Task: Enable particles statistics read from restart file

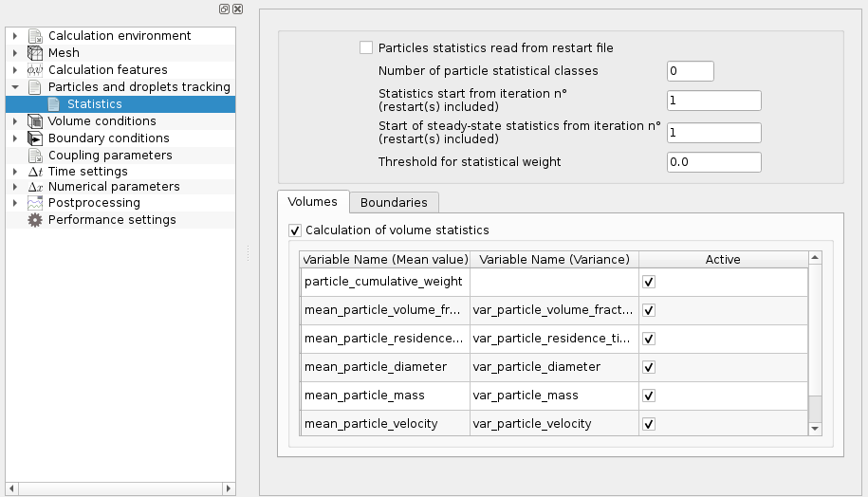Action: 366,47
